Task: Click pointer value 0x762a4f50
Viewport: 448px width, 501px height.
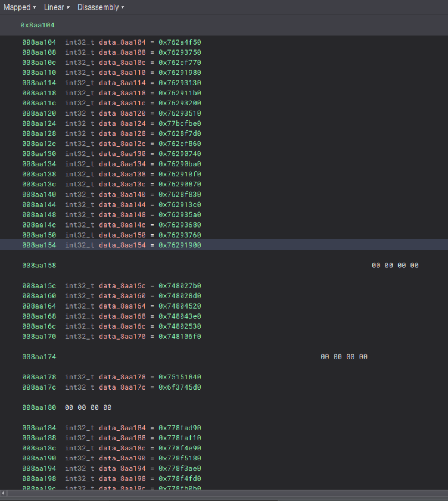Action: click(x=179, y=42)
